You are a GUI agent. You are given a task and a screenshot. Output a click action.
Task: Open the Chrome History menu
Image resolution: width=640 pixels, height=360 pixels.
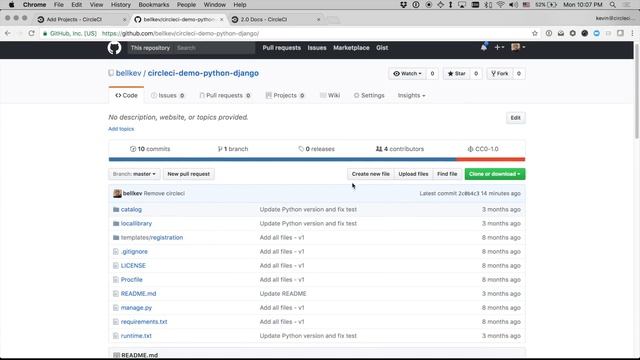[x=120, y=5]
